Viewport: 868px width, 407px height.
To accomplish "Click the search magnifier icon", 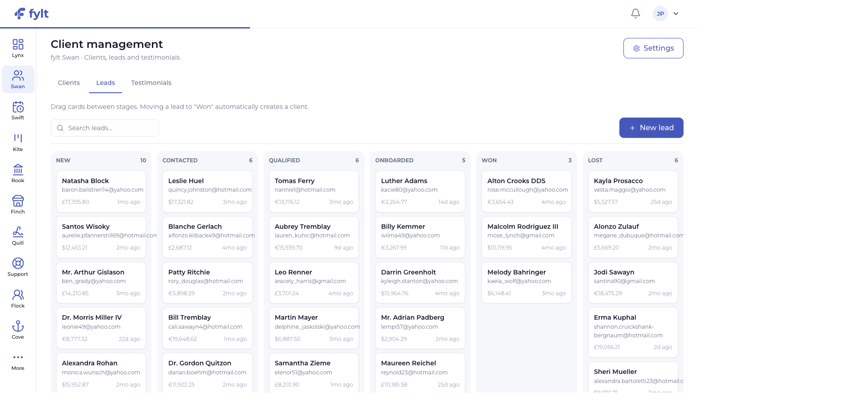I will click(x=60, y=128).
